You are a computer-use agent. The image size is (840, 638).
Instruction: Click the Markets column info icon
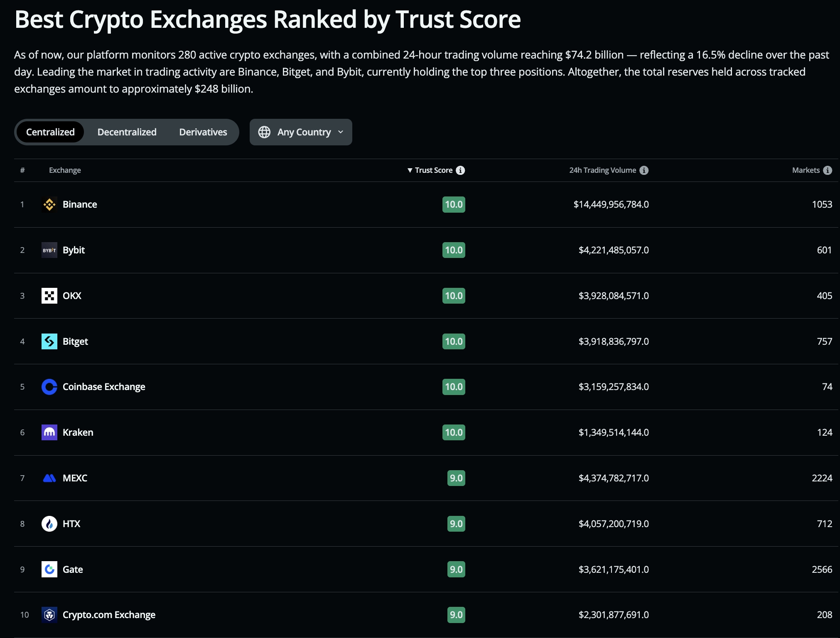pyautogui.click(x=828, y=170)
